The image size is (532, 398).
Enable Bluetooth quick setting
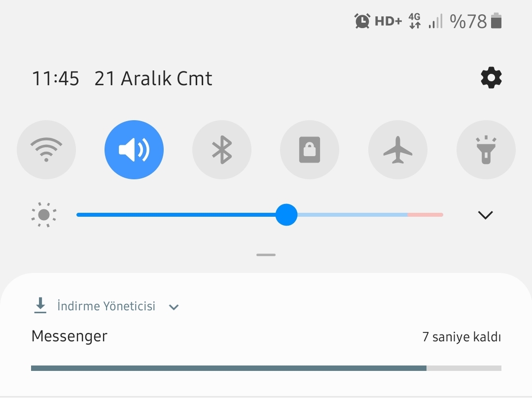[222, 150]
